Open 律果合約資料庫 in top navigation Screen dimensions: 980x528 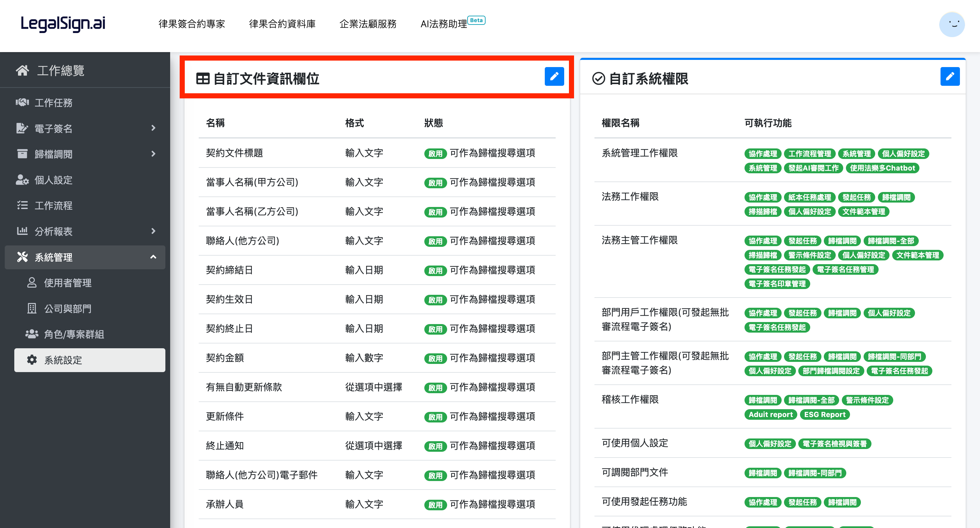tap(282, 24)
